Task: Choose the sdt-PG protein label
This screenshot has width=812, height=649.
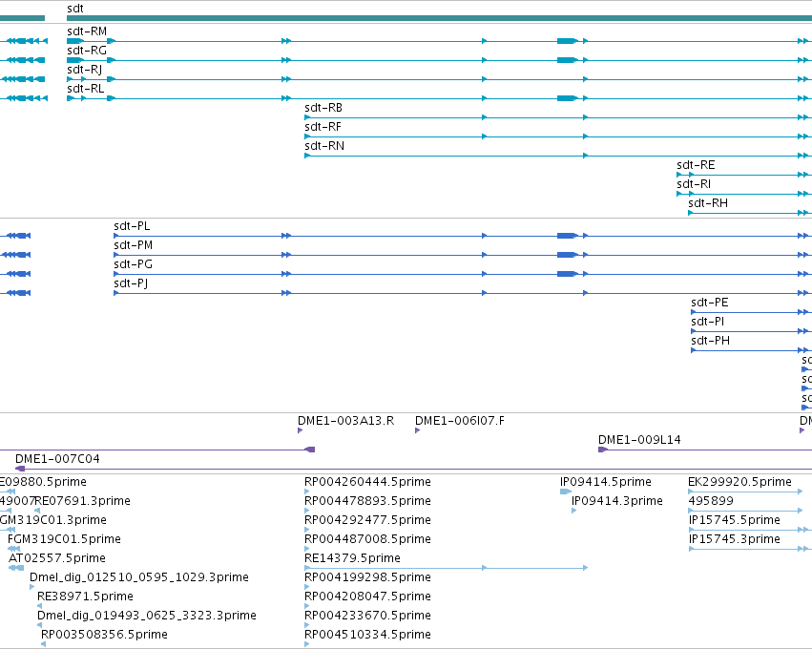Action: [133, 264]
